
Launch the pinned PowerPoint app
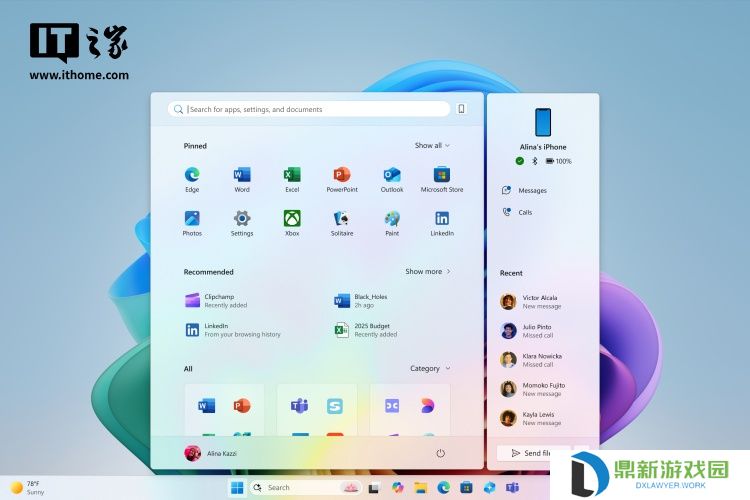point(342,179)
